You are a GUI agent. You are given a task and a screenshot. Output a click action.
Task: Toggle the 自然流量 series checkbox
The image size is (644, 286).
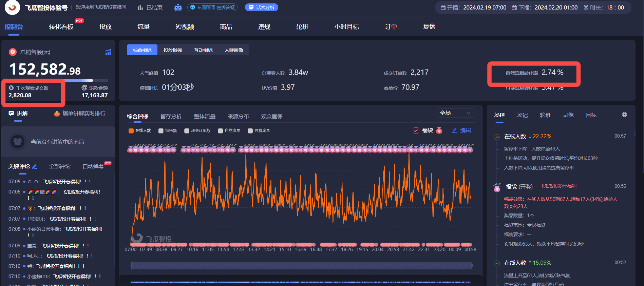click(x=221, y=131)
